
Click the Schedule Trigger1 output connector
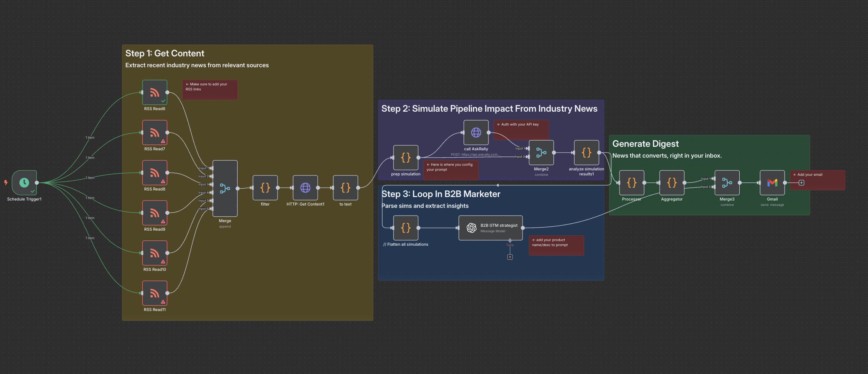click(37, 183)
